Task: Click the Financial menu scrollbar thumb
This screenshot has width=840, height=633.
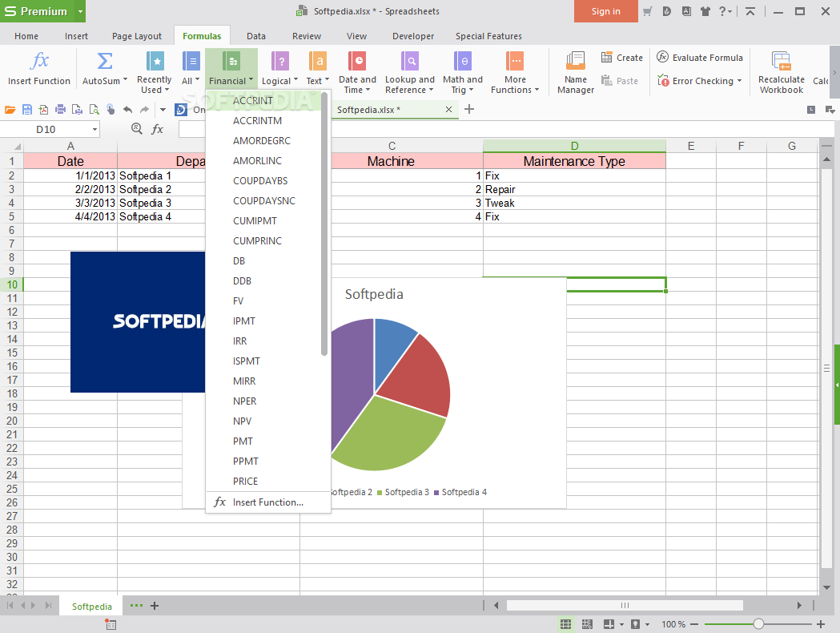Action: click(x=324, y=224)
